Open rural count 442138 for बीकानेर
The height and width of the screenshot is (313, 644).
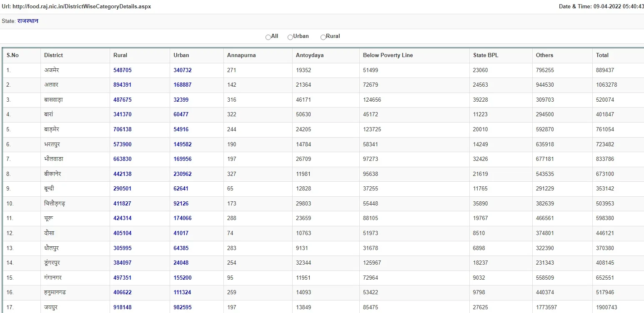123,174
